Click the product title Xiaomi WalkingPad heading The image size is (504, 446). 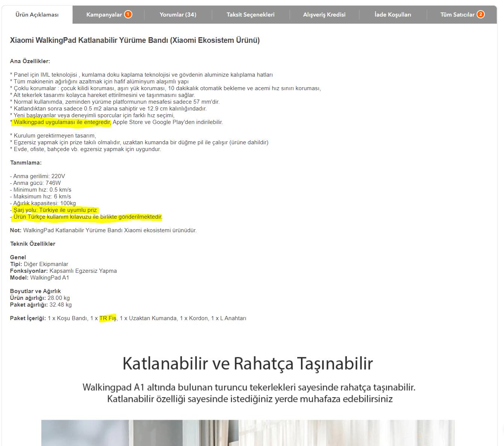pos(135,40)
